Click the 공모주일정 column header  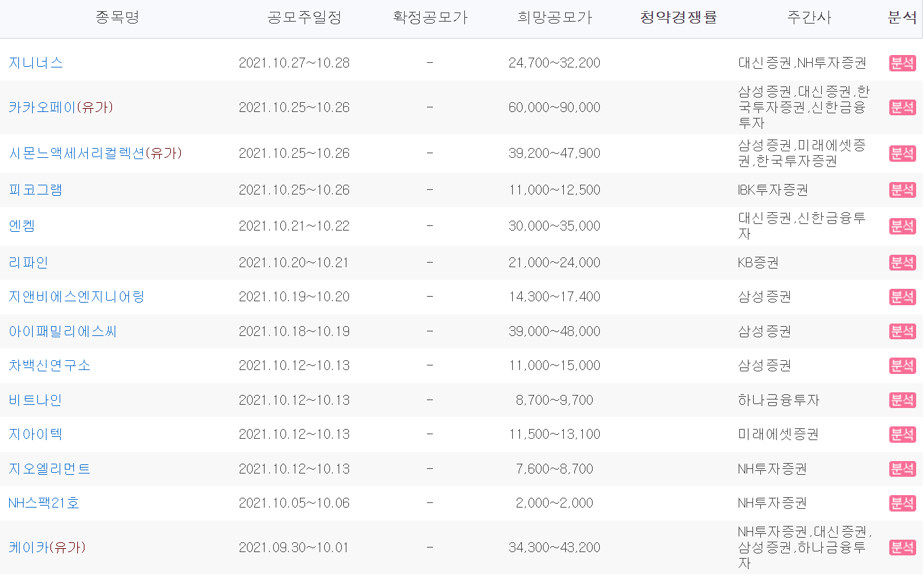point(305,18)
